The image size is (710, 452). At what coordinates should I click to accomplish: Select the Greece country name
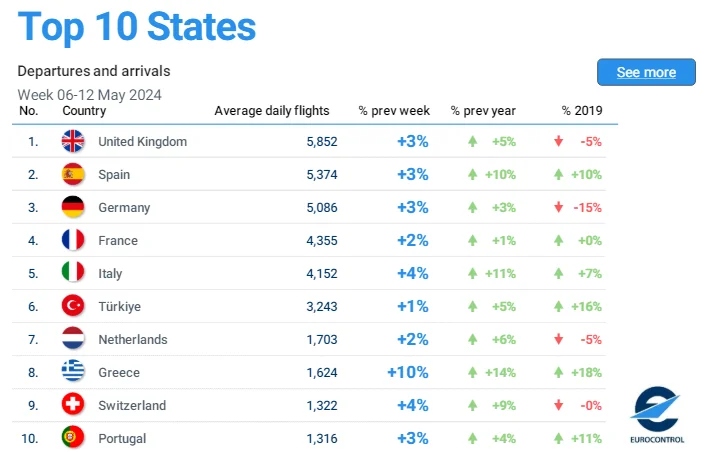coord(119,372)
